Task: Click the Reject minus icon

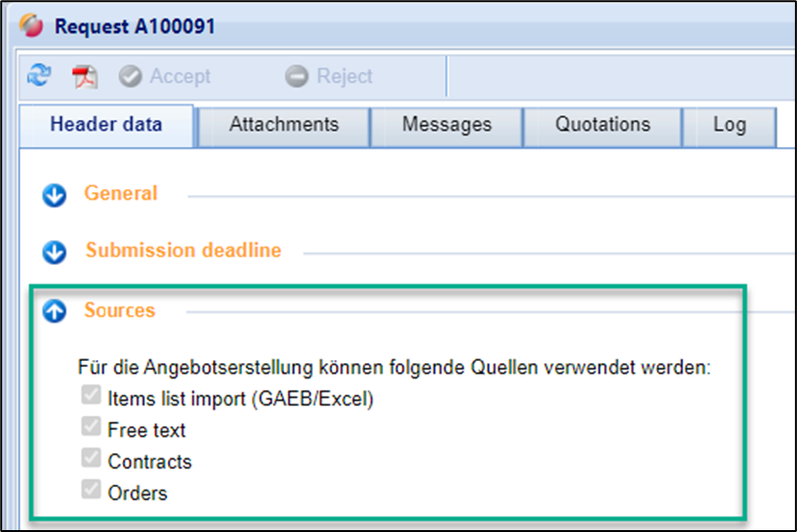Action: 297,77
